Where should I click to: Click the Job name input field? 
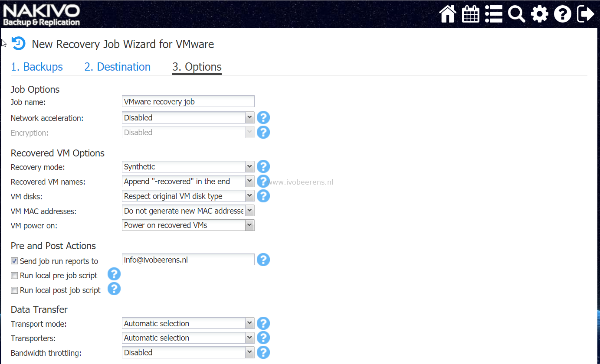188,101
